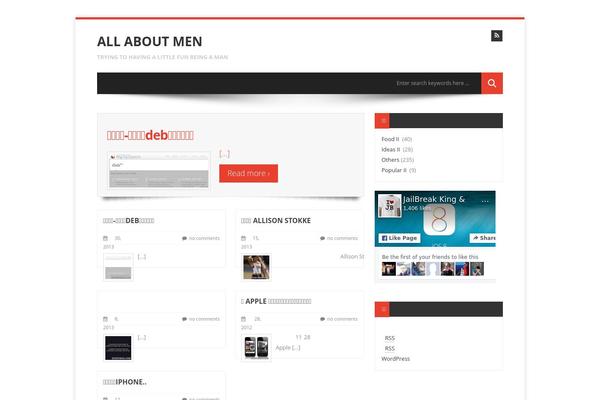Open the Others category link

[390, 160]
